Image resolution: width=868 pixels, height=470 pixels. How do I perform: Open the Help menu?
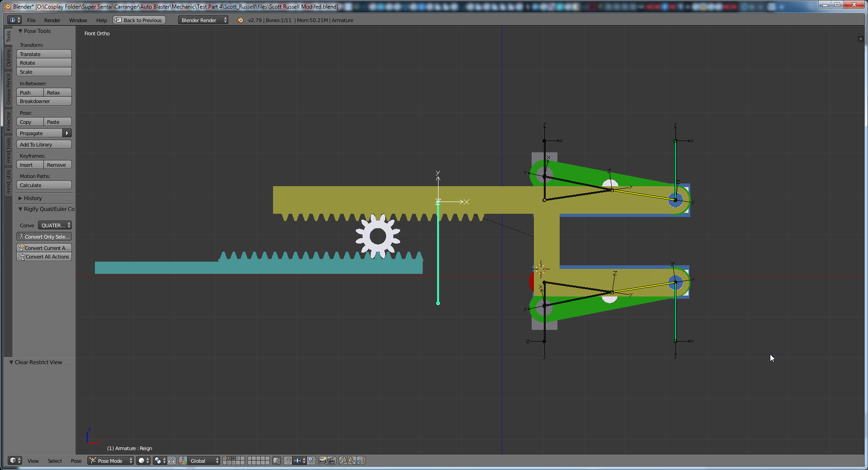click(x=101, y=20)
